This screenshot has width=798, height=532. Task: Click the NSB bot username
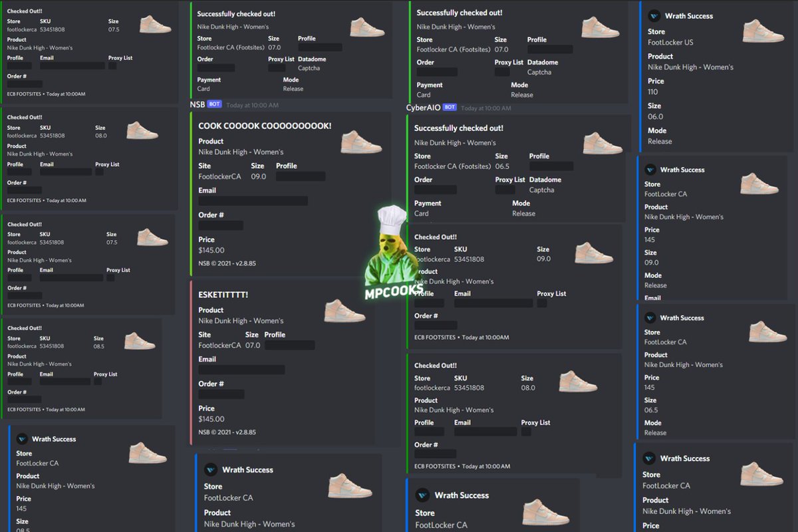tap(197, 104)
